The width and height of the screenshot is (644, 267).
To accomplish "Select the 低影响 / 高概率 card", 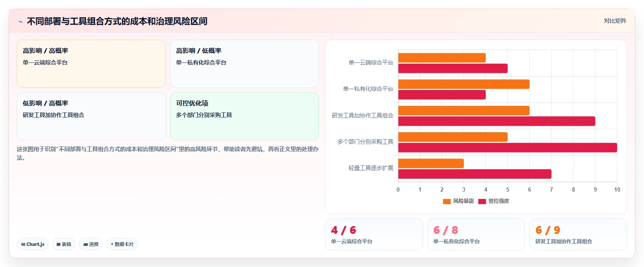I will coord(91,116).
